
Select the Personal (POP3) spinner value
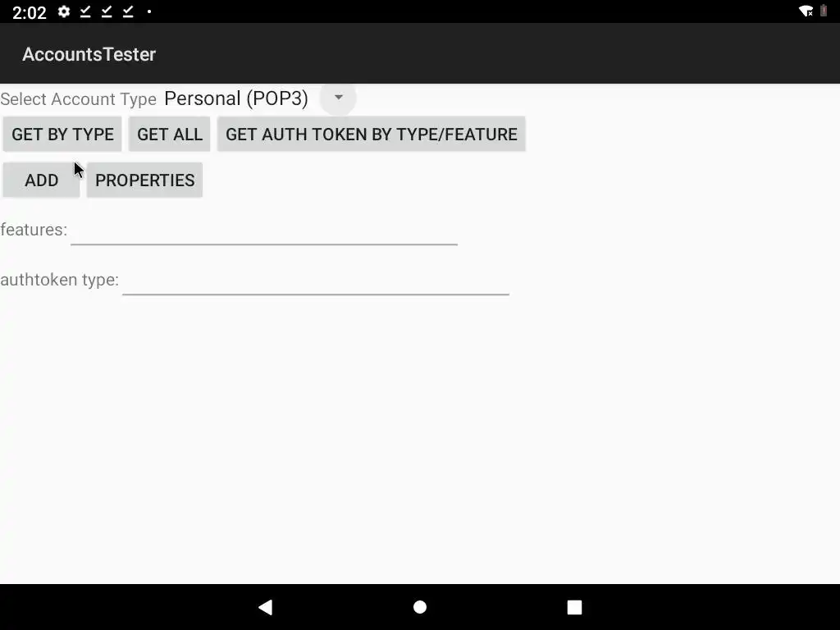pyautogui.click(x=236, y=98)
